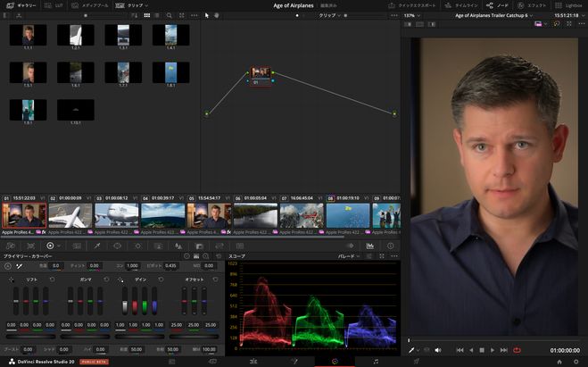Toggle the メディアプール panel
The width and height of the screenshot is (588, 367).
[90, 5]
